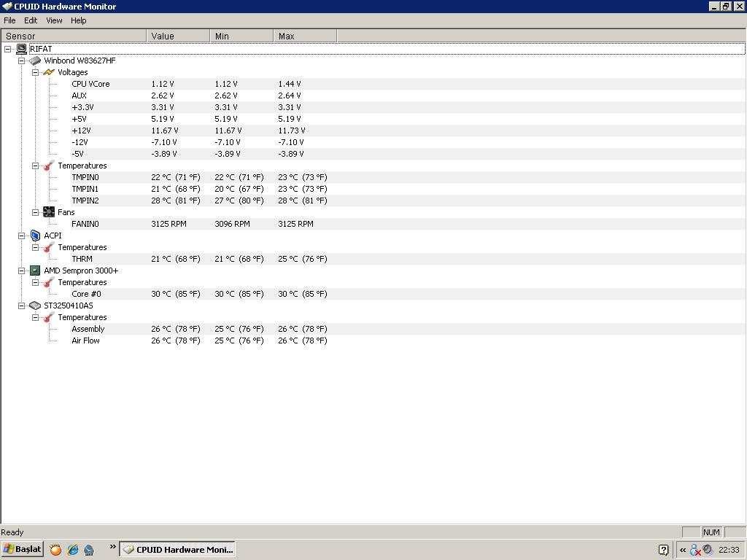Click the Voltages lightning icon
The image size is (747, 560).
click(x=49, y=72)
